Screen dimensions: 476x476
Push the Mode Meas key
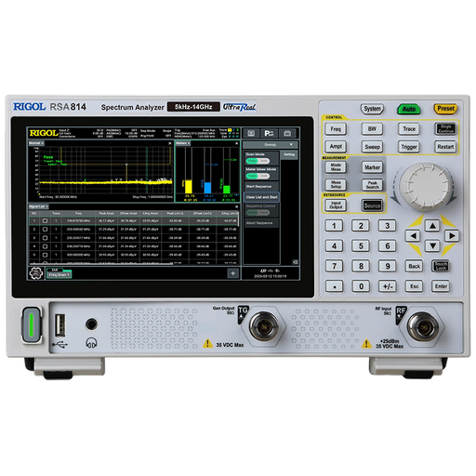336,167
